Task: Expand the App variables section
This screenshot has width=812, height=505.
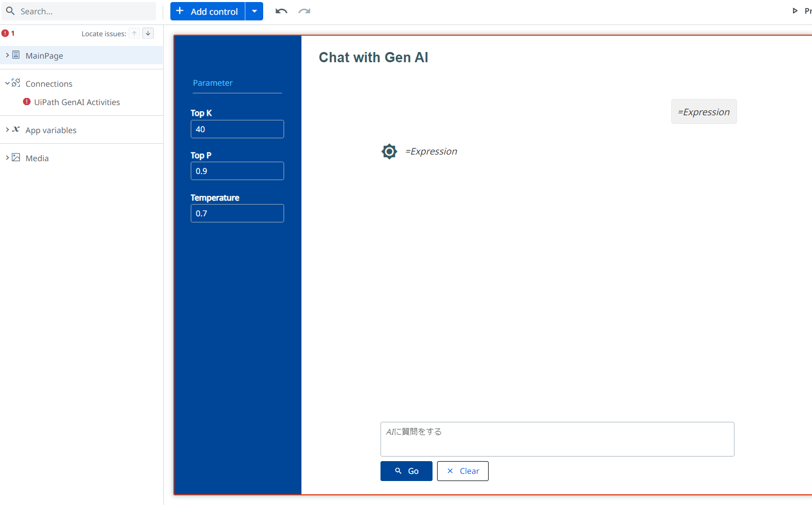Action: [7, 130]
